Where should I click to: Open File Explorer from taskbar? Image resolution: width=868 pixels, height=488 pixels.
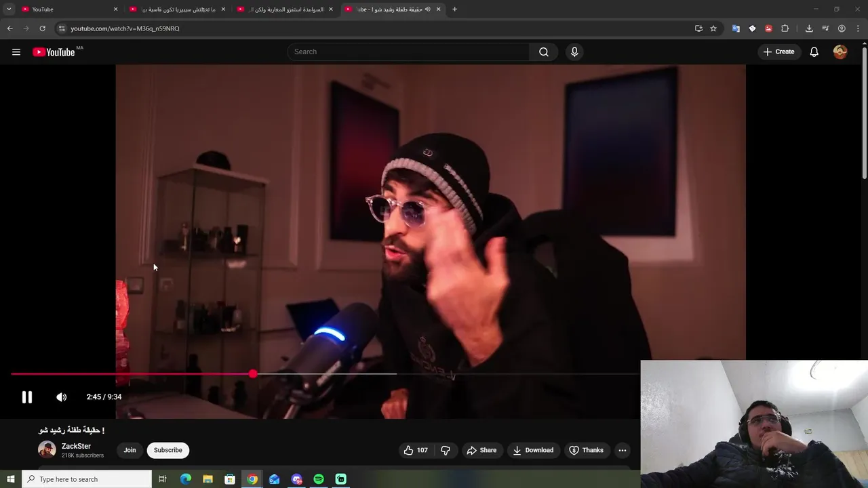coord(208,479)
